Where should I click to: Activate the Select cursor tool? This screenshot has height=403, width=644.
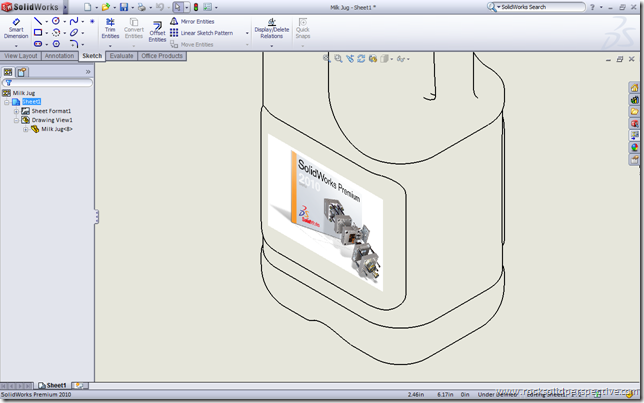(178, 7)
